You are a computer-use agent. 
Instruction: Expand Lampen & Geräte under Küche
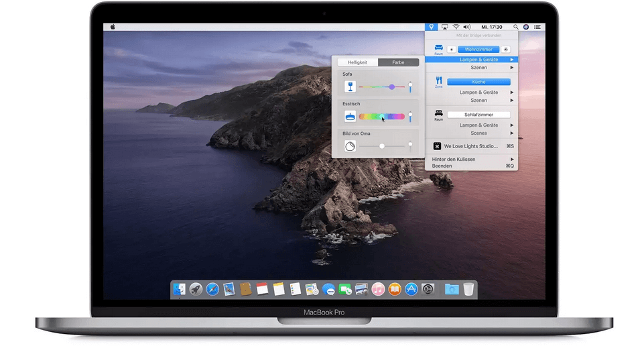(x=478, y=93)
